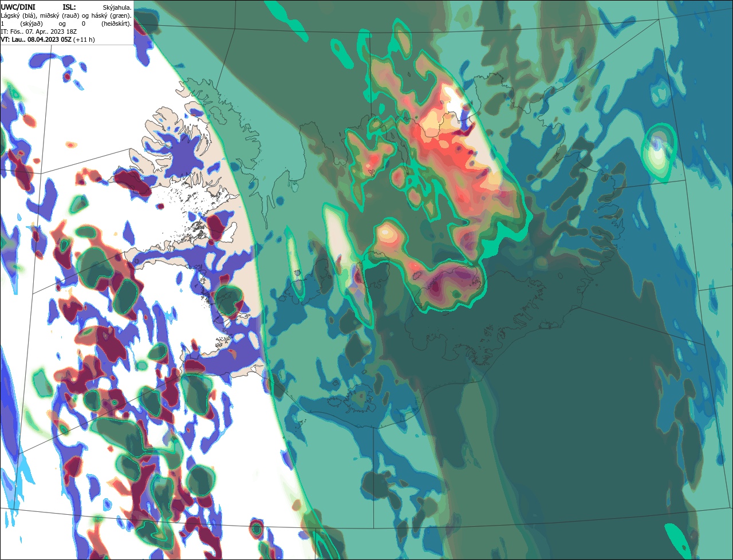Viewport: 733px width, 560px height.
Task: Click the "miðský (rauð)" legend text
Action: pyautogui.click(x=60, y=16)
